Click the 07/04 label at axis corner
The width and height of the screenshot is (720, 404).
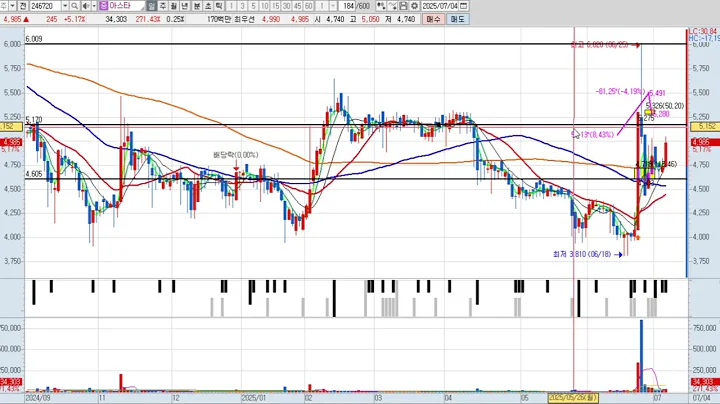tap(703, 398)
